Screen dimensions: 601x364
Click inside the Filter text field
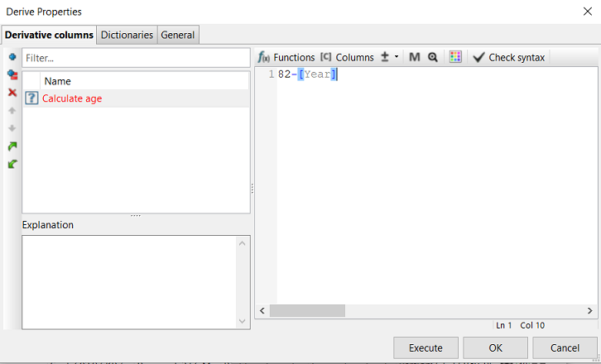pyautogui.click(x=135, y=58)
